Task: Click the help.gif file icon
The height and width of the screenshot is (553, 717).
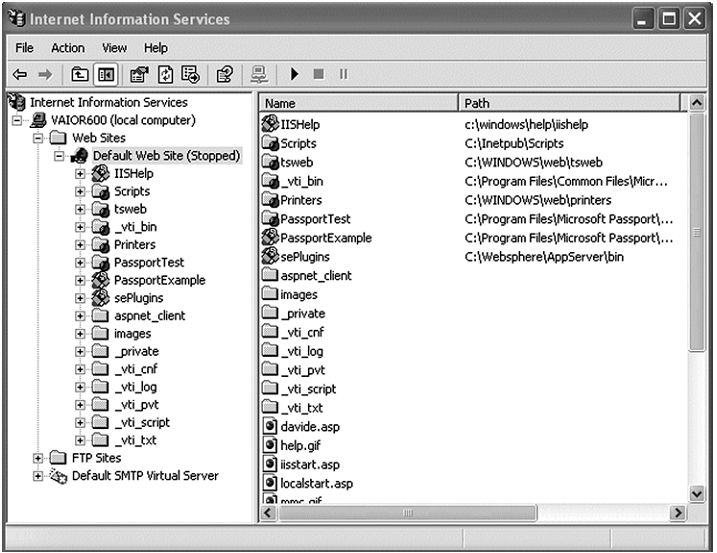Action: (270, 445)
